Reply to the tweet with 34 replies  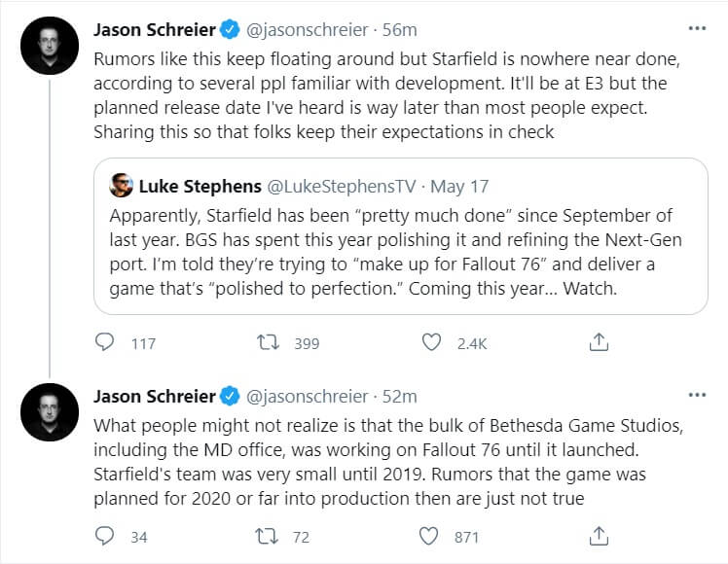coord(105,536)
